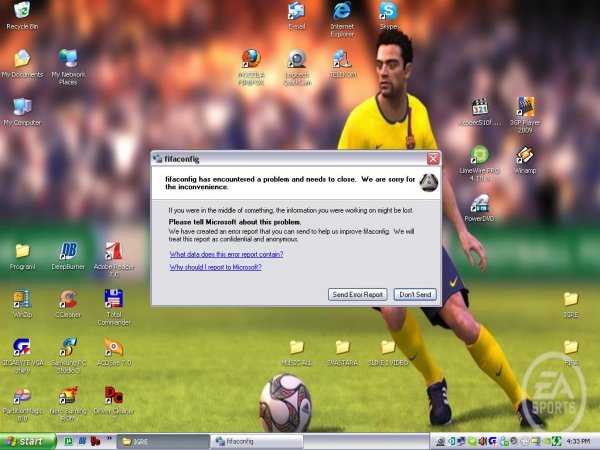Click 'Why should I report to Microsoft?' link
600x450 pixels.
tap(215, 267)
